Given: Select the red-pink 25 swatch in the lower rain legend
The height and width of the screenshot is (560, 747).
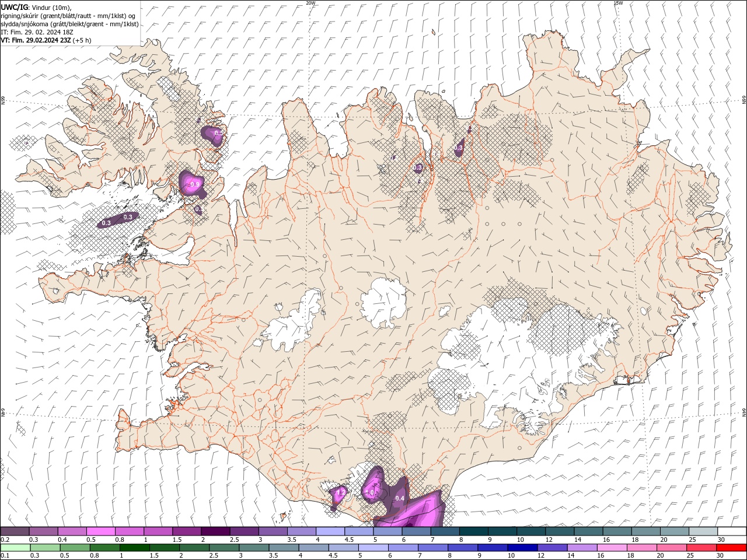Looking at the screenshot, I should (x=701, y=548).
